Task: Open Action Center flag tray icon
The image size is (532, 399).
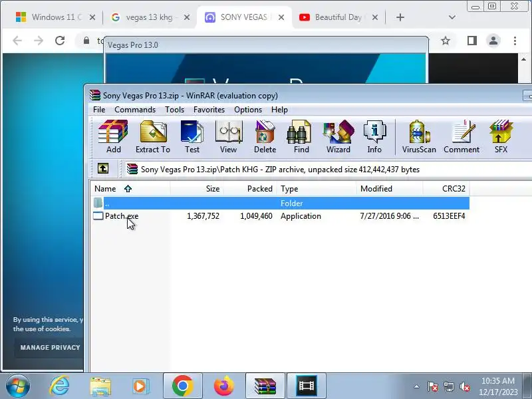Action: click(x=432, y=386)
